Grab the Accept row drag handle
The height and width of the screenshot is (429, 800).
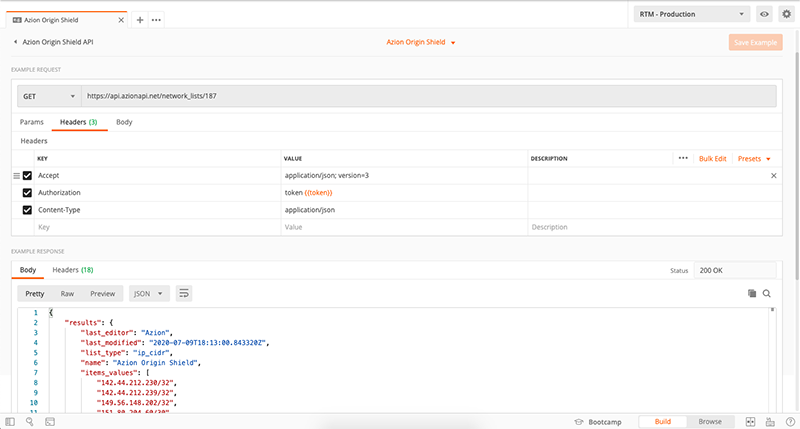click(16, 175)
